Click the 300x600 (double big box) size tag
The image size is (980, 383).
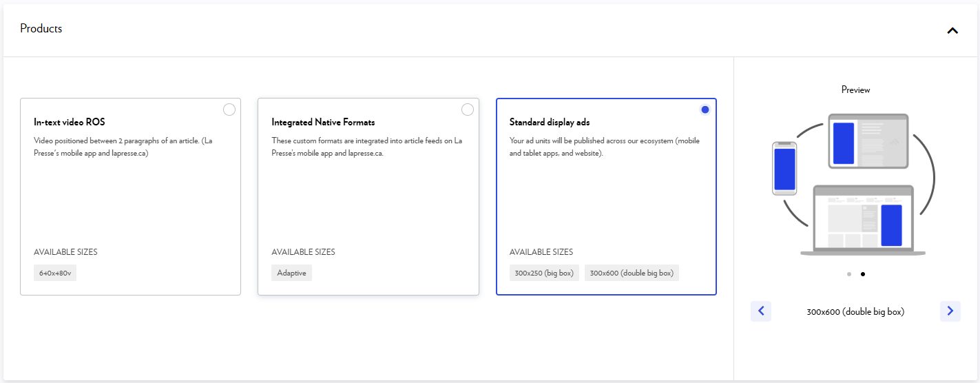[x=632, y=273]
